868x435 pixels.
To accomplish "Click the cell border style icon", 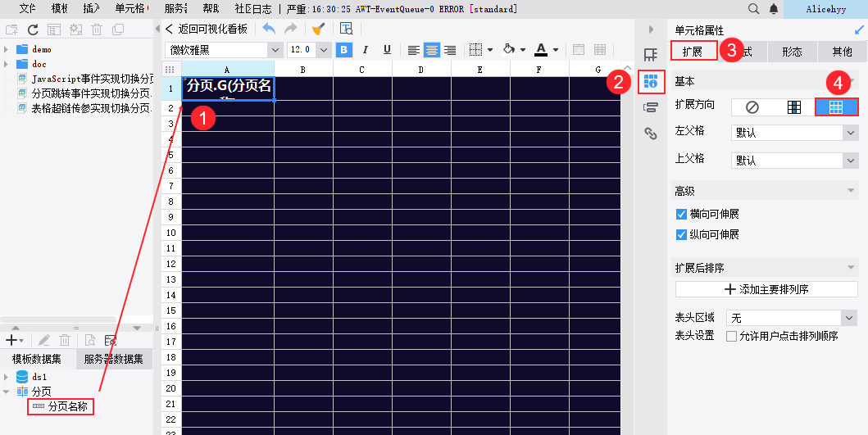I will tap(475, 50).
